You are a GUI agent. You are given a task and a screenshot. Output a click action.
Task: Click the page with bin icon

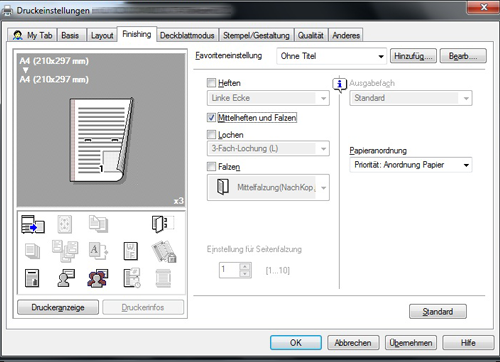(x=32, y=278)
